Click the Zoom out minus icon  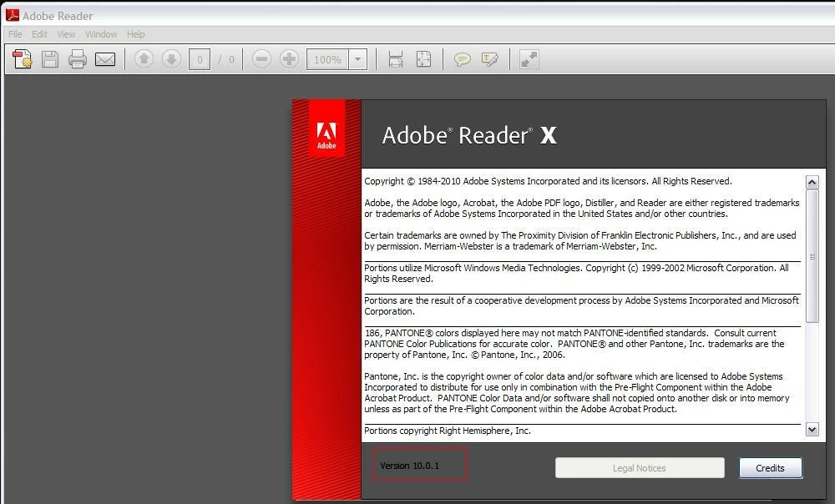click(x=261, y=58)
